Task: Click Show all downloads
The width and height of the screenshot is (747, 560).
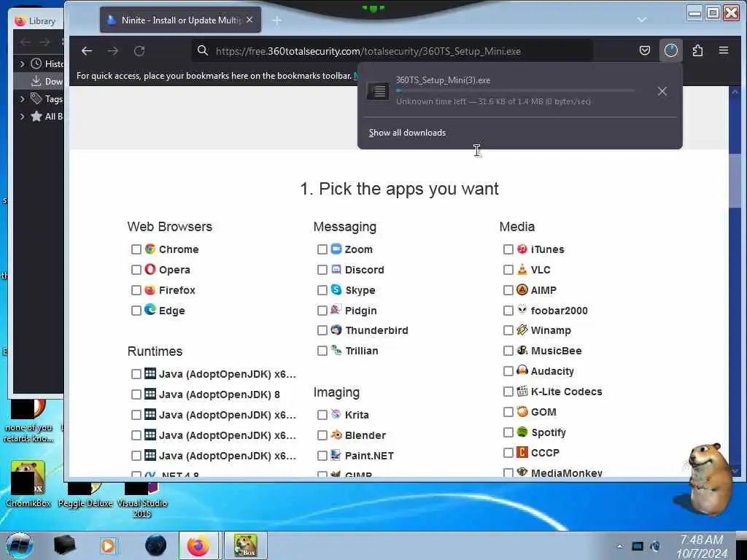Action: [407, 133]
